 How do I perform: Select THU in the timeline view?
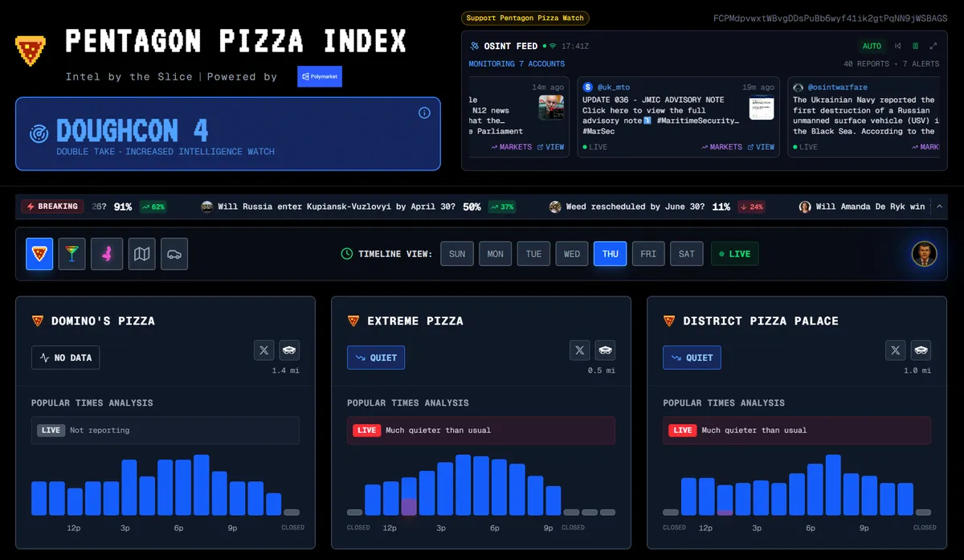pyautogui.click(x=610, y=253)
